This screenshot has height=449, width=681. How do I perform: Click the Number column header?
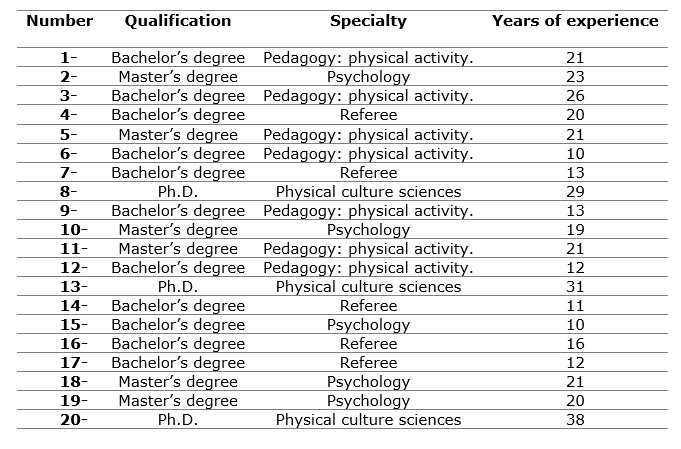click(x=60, y=21)
